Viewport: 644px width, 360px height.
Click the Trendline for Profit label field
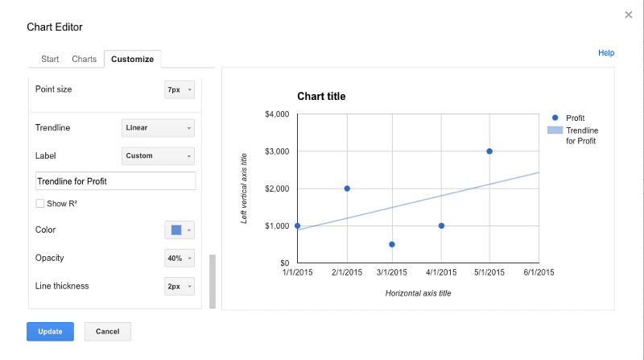tap(115, 181)
